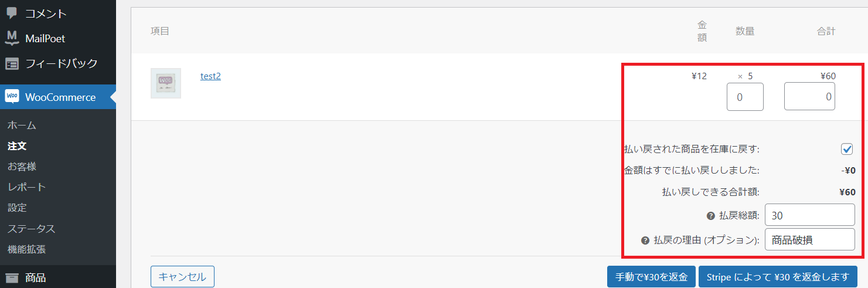868x288 pixels.
Task: Click the test2 product thumbnail
Action: pyautogui.click(x=166, y=83)
